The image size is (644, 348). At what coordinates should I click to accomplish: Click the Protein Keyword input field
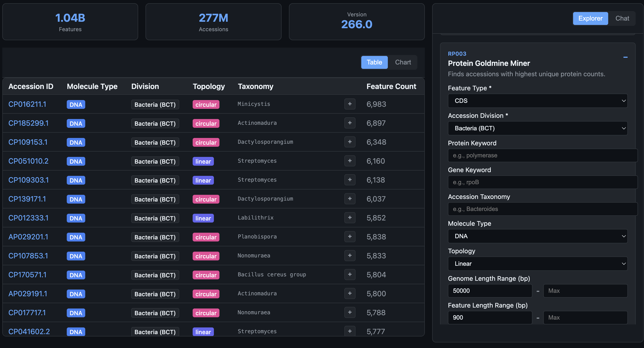(x=543, y=155)
